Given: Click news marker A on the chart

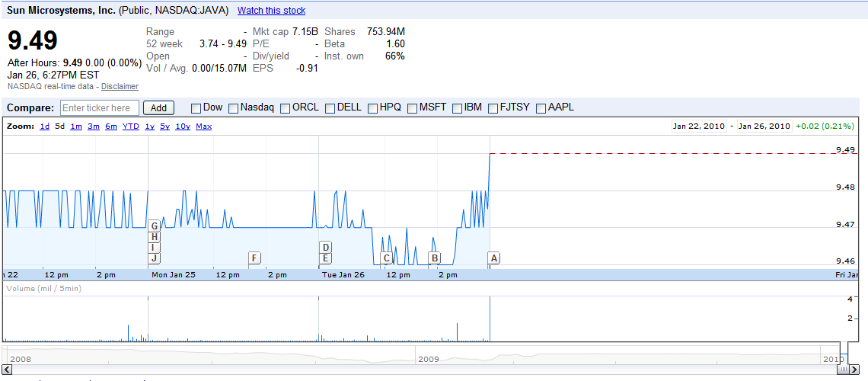Looking at the screenshot, I should tap(493, 258).
